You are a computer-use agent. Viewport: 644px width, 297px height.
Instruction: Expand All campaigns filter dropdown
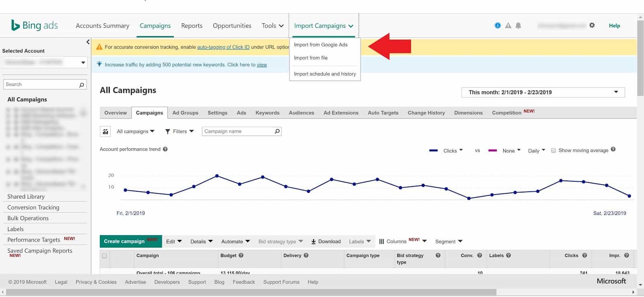[136, 131]
